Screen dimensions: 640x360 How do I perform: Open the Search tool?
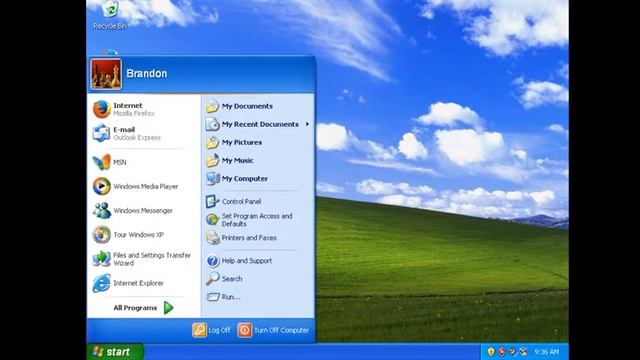(x=258, y=279)
